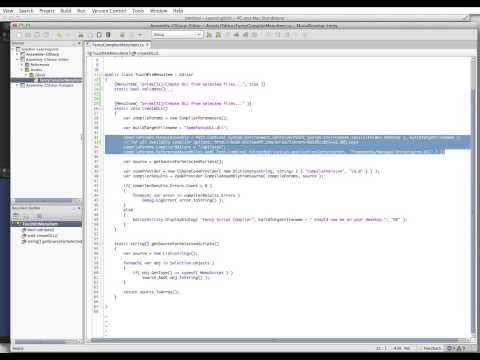Viewport: 480px width, 360px height.
Task: Open the class selector in editor breadcrumb
Action: coord(108,53)
